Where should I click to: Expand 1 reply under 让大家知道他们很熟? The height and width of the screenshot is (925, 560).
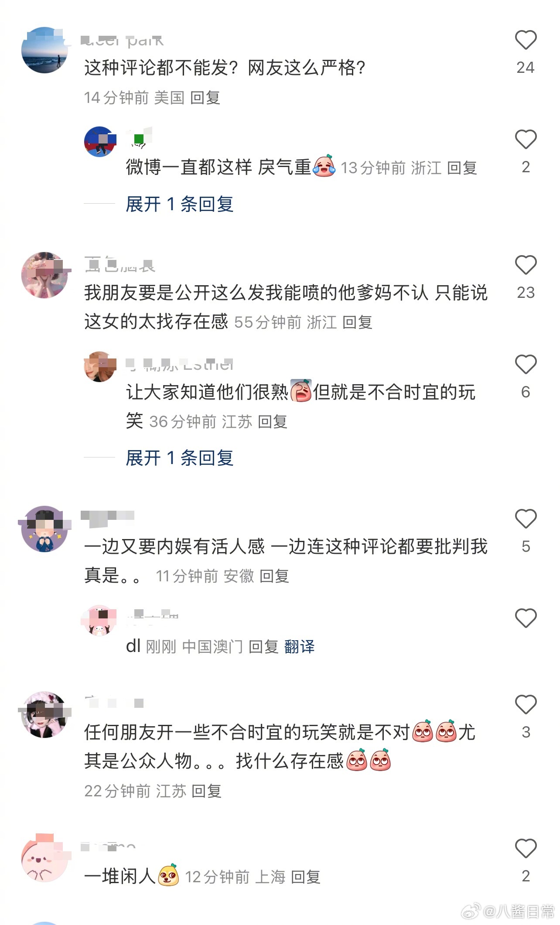tap(180, 458)
